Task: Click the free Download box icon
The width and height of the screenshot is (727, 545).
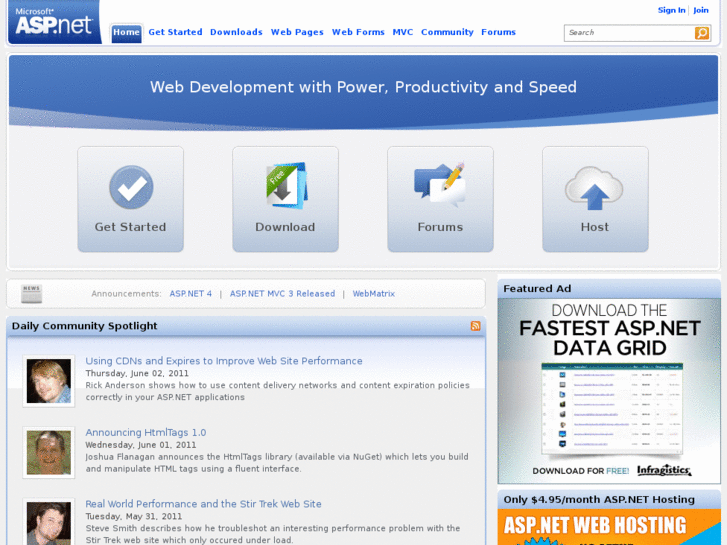Action: click(x=286, y=185)
